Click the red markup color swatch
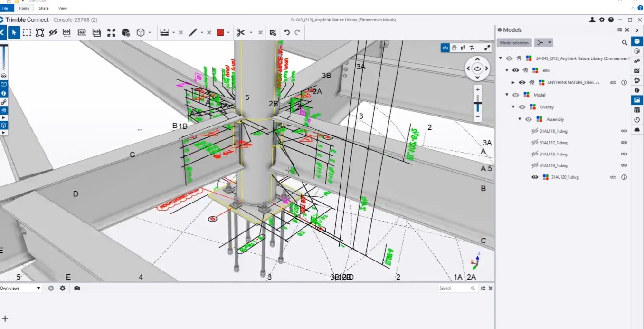 220,32
